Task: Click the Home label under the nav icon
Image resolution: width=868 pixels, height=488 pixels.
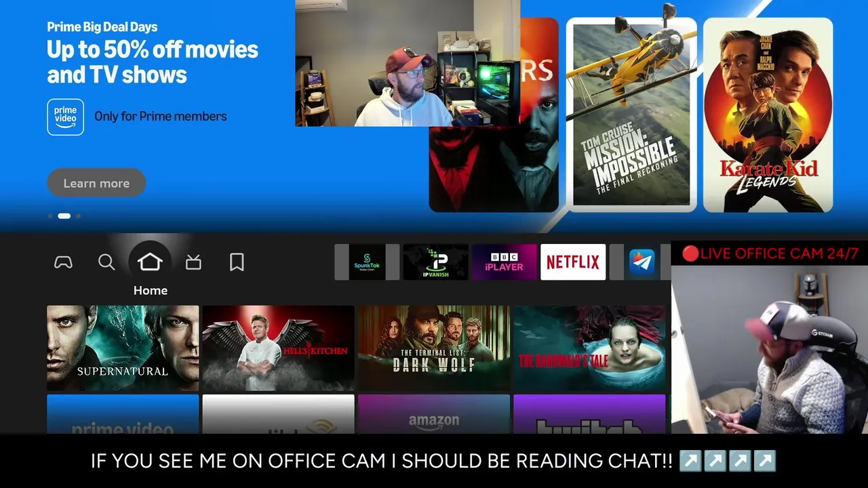Action: click(150, 290)
